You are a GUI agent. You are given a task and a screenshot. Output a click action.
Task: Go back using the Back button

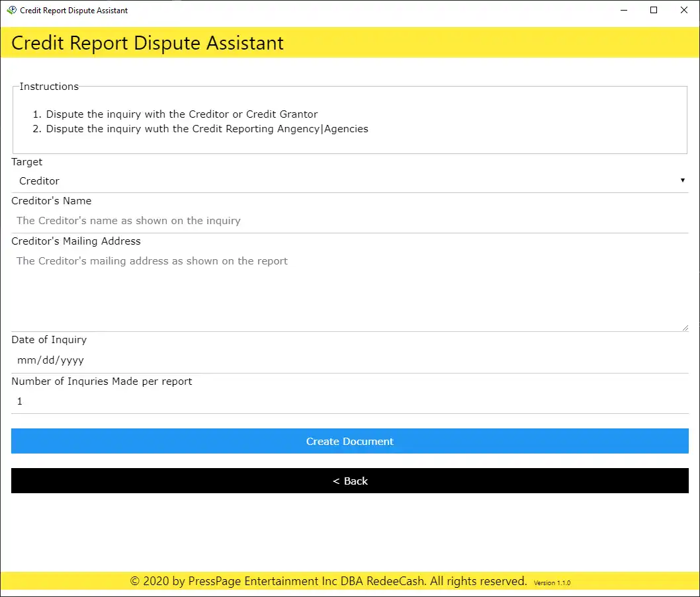tap(349, 481)
